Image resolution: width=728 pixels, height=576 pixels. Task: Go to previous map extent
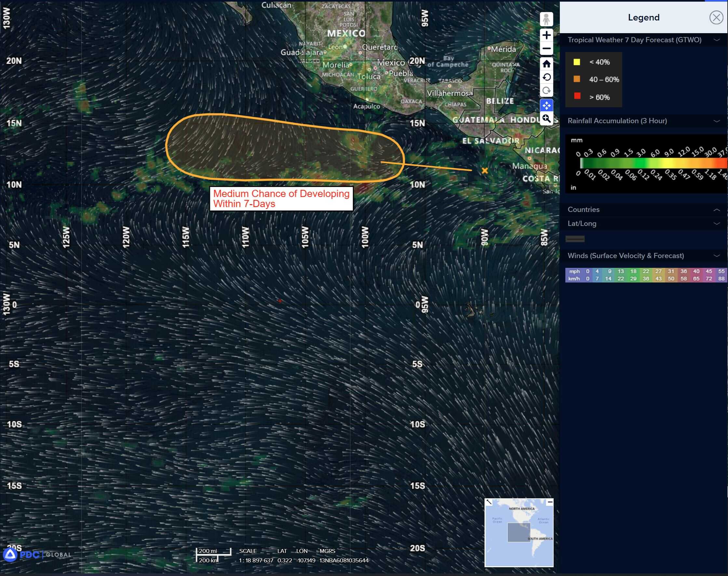point(546,77)
